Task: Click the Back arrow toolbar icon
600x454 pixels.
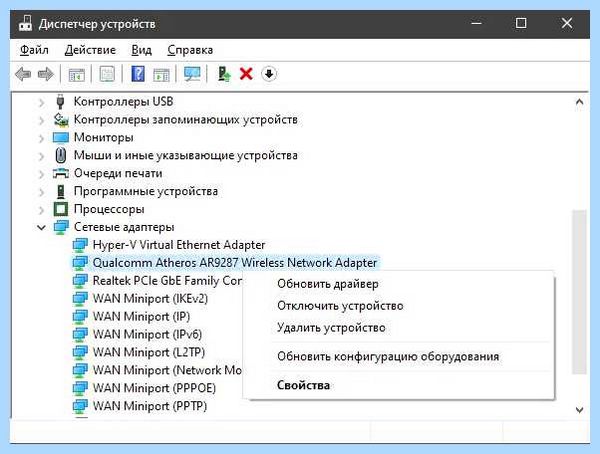Action: pyautogui.click(x=23, y=74)
